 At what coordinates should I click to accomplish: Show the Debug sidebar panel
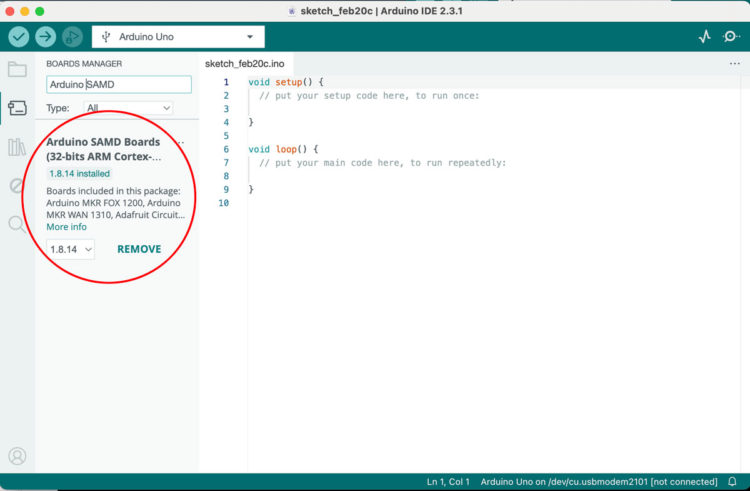click(x=17, y=186)
